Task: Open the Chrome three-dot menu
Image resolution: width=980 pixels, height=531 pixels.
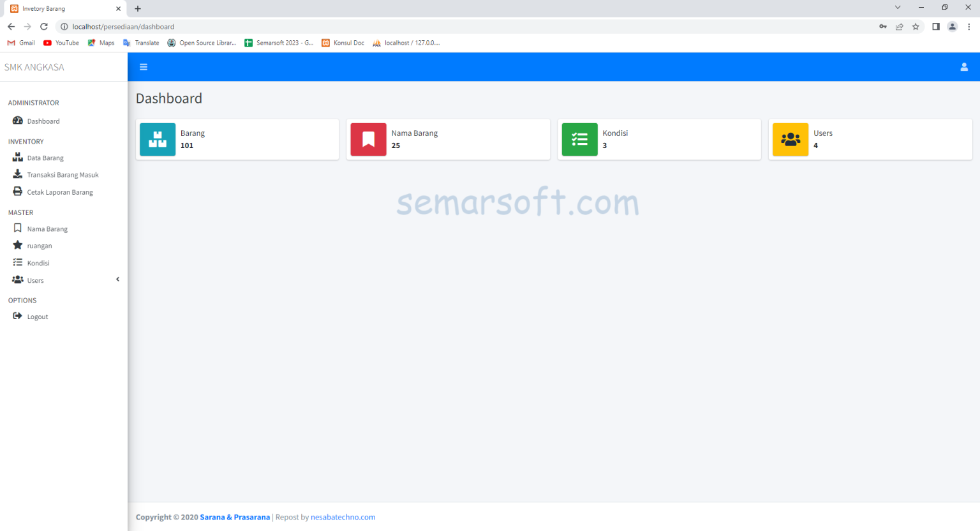Action: pyautogui.click(x=969, y=27)
